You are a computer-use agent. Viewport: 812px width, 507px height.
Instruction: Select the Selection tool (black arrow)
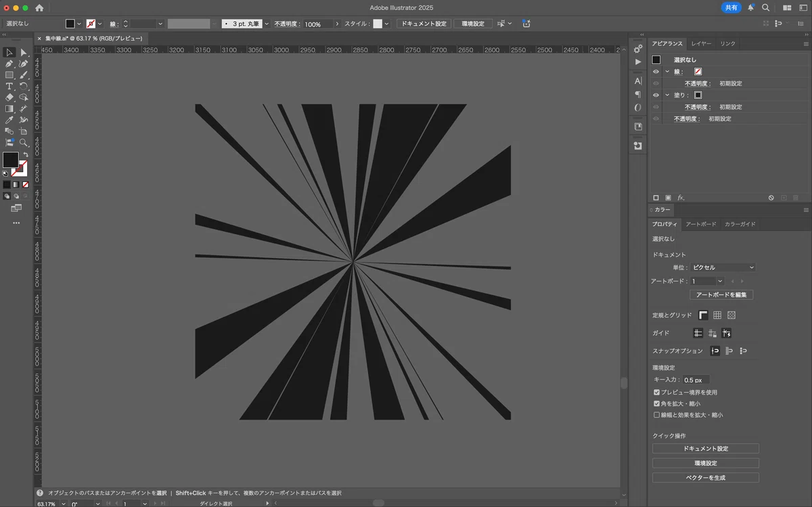pos(9,52)
